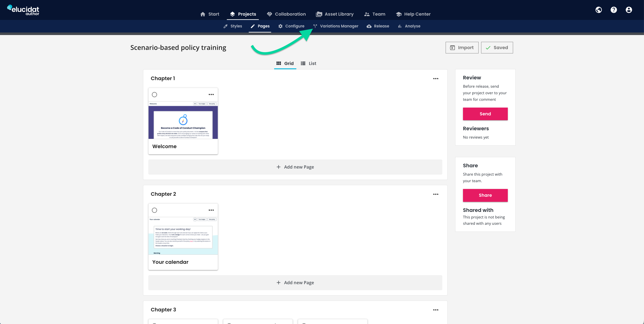This screenshot has width=644, height=324.
Task: Open the question mark help icon
Action: 614,10
